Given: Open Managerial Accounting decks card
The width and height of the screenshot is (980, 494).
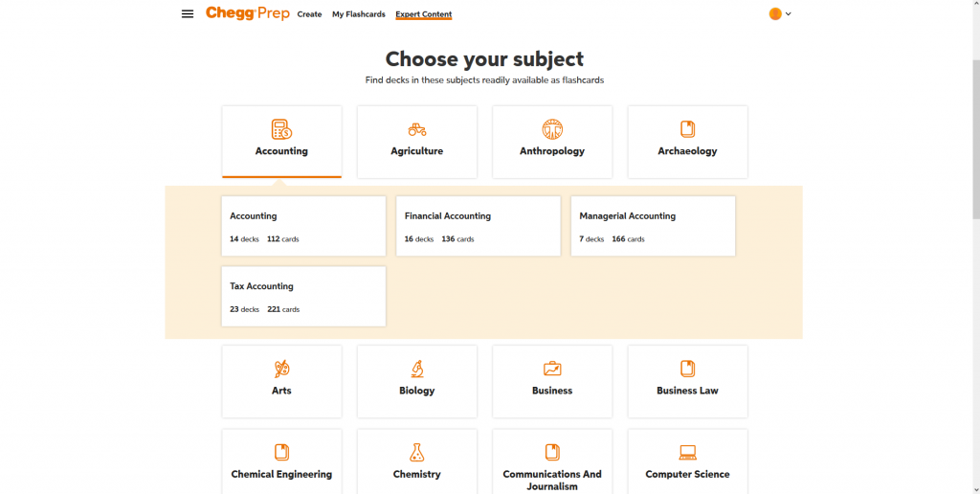Looking at the screenshot, I should point(653,226).
